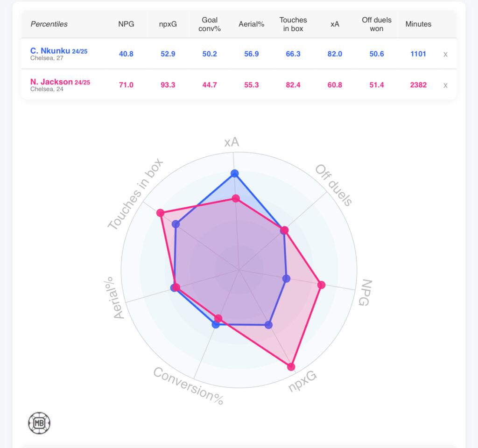Remove C. Nkunku row with x
The image size is (478, 448).
click(x=445, y=54)
